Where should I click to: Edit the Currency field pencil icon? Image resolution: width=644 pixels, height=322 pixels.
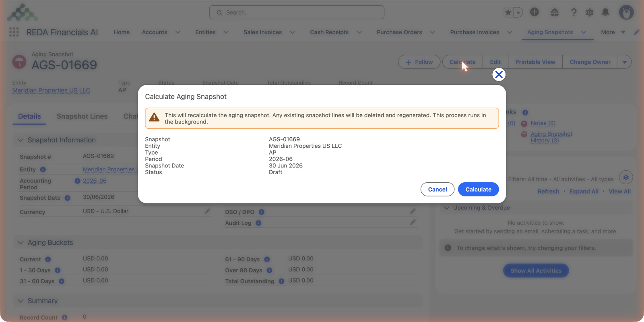click(207, 211)
